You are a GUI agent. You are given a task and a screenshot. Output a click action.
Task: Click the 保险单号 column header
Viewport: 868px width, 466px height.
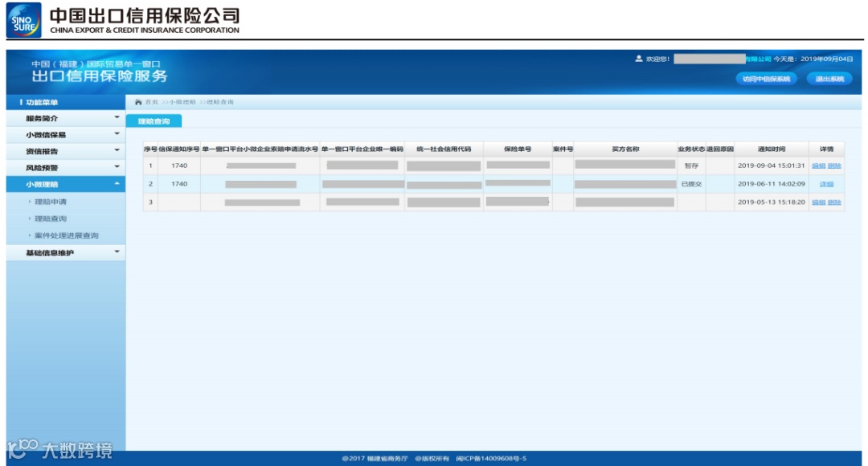pyautogui.click(x=518, y=149)
